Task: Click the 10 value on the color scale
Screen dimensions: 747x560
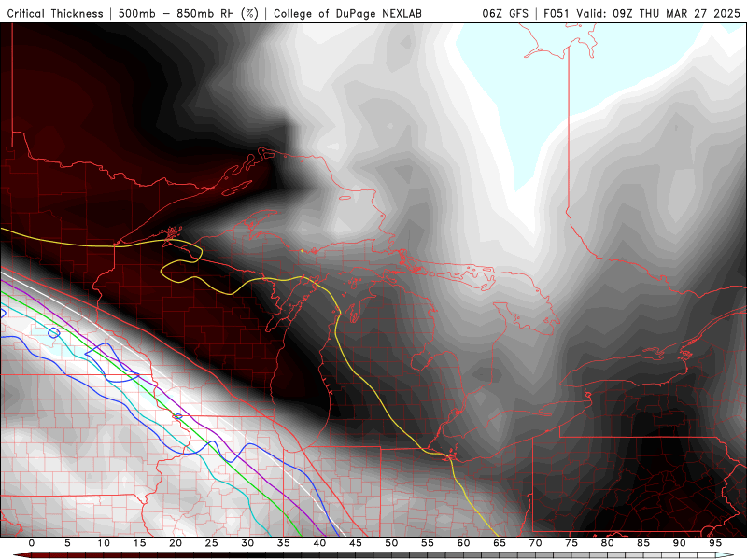Action: [x=104, y=543]
